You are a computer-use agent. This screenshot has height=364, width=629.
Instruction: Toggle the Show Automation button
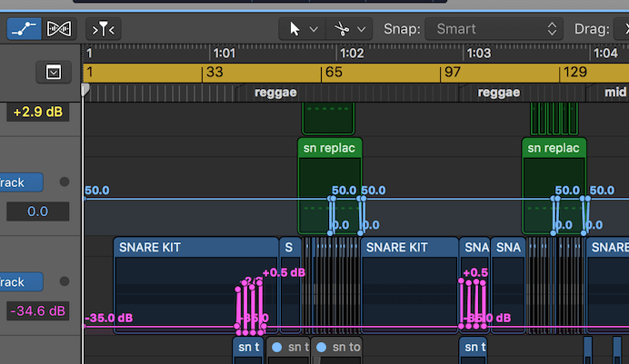click(24, 29)
